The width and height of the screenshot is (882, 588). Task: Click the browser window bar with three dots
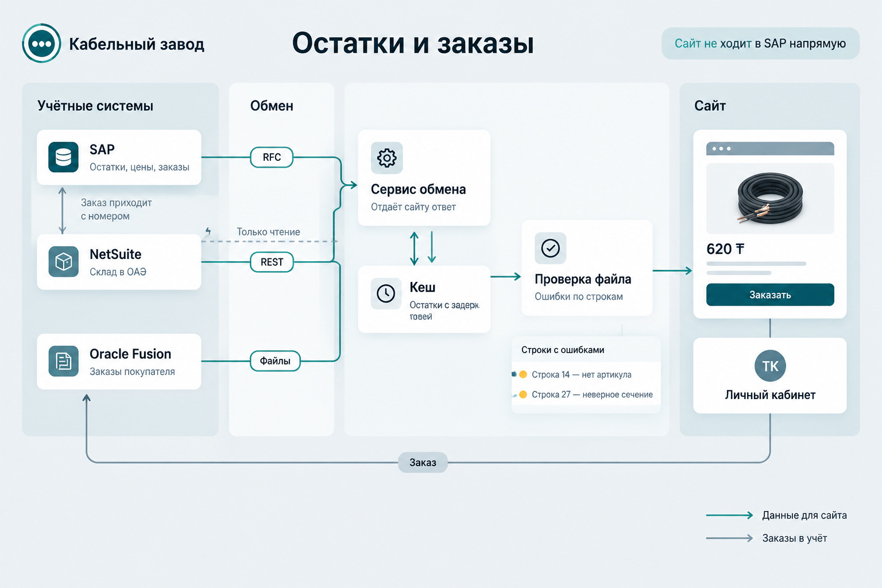tap(770, 149)
